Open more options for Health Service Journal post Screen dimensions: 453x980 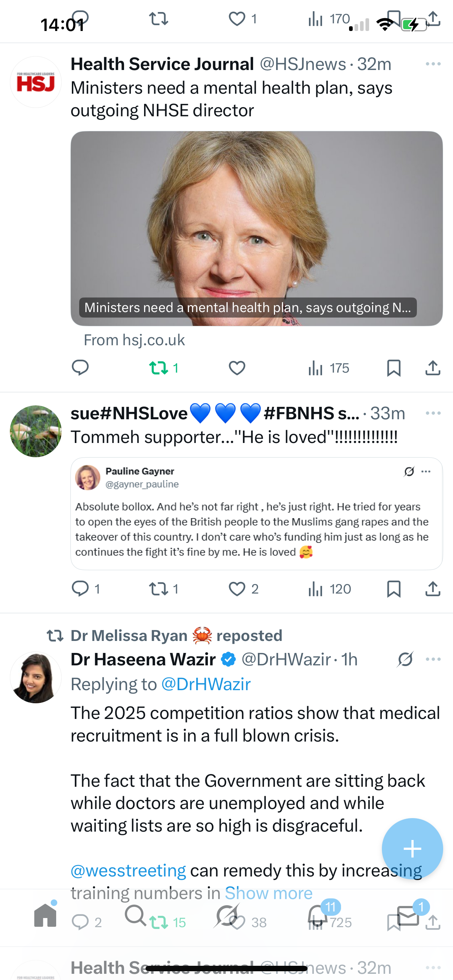point(433,64)
